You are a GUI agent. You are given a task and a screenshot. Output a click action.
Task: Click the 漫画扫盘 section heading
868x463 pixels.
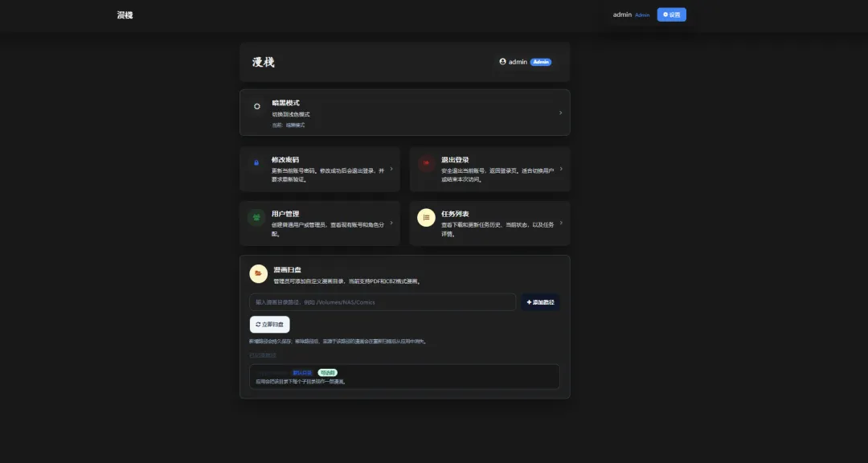point(287,270)
